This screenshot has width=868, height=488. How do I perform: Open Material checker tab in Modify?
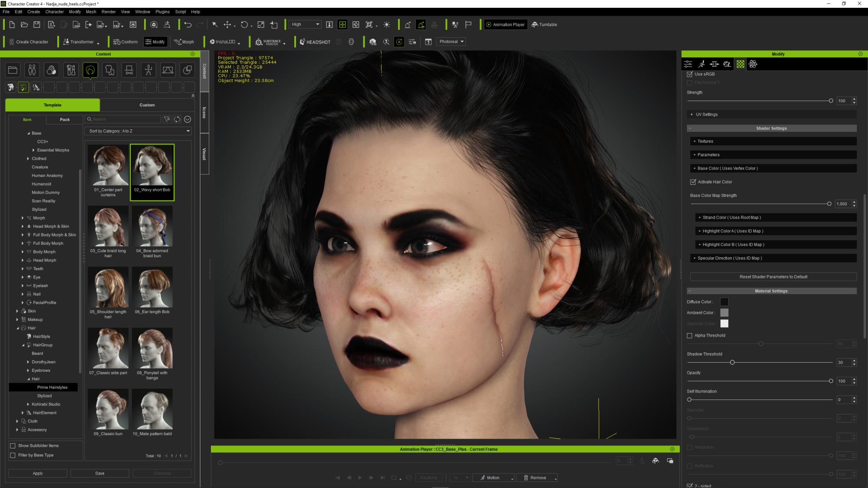tap(740, 64)
